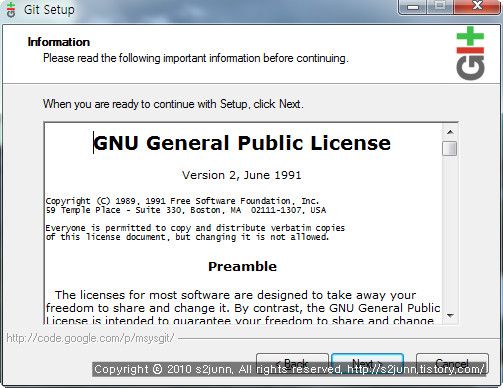Click the license scrollbar up arrow
The width and height of the screenshot is (503, 388).
click(450, 132)
